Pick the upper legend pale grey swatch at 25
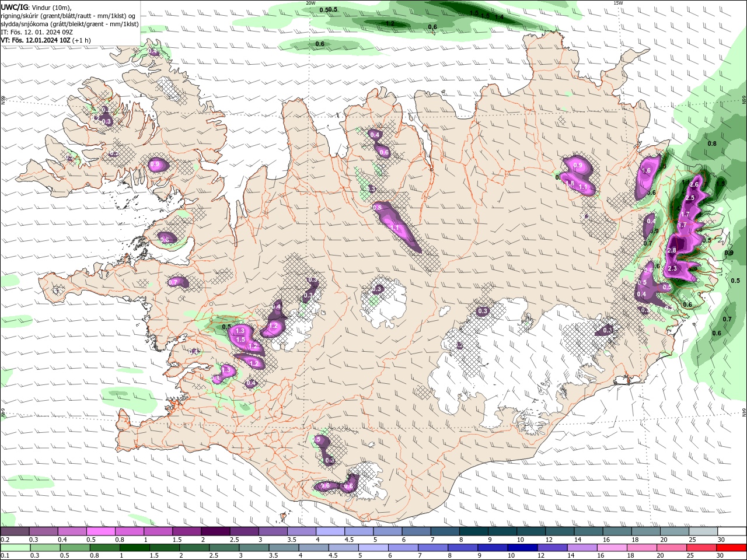747x560 pixels. [x=703, y=531]
